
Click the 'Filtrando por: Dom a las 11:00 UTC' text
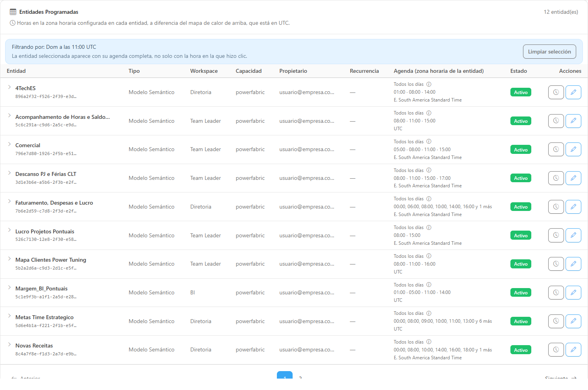pos(54,47)
